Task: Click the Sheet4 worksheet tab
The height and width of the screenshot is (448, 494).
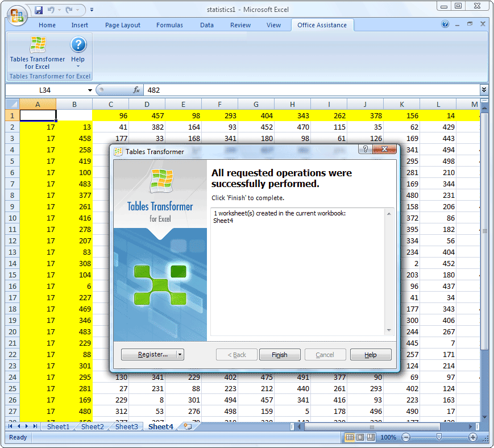Action: click(161, 427)
